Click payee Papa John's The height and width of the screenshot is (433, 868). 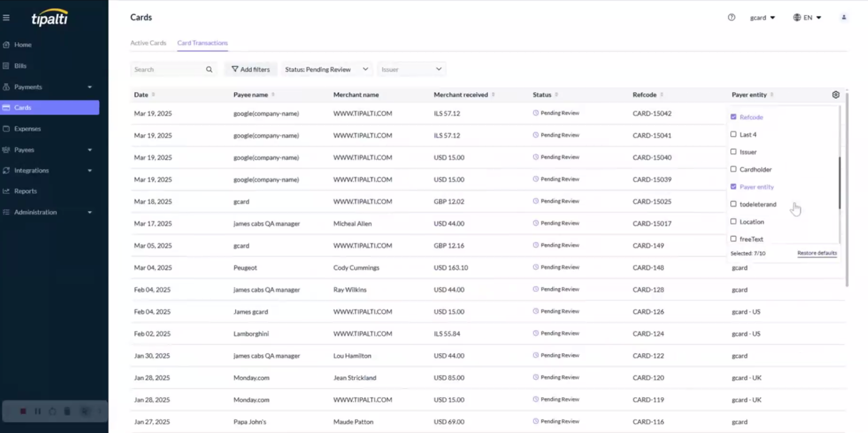pos(250,422)
